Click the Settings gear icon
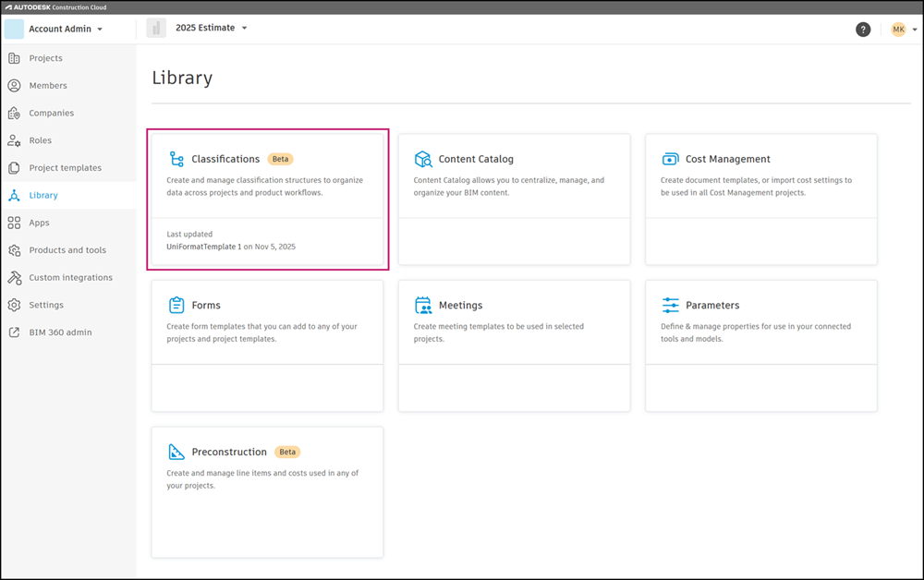The width and height of the screenshot is (924, 580). coord(14,305)
